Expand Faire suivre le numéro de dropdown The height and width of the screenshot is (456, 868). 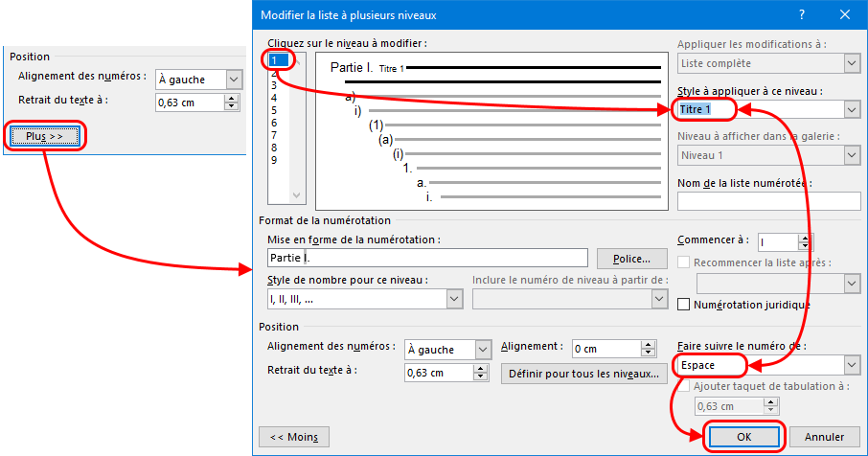tap(851, 365)
